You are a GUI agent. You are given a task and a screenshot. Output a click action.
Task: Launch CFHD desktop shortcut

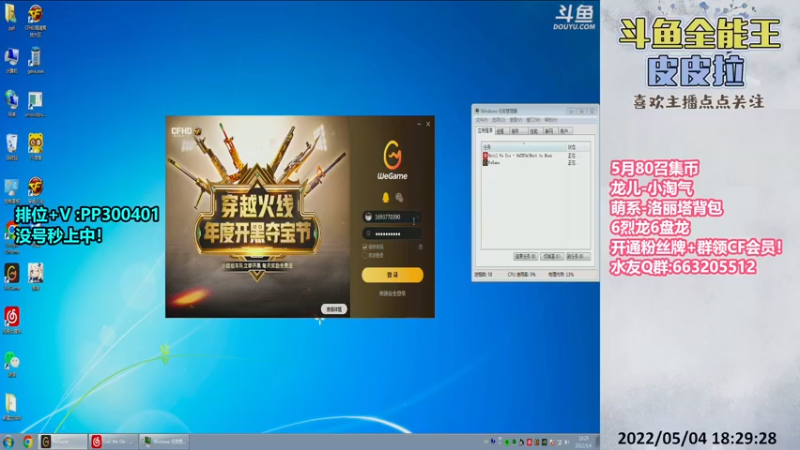(x=35, y=20)
